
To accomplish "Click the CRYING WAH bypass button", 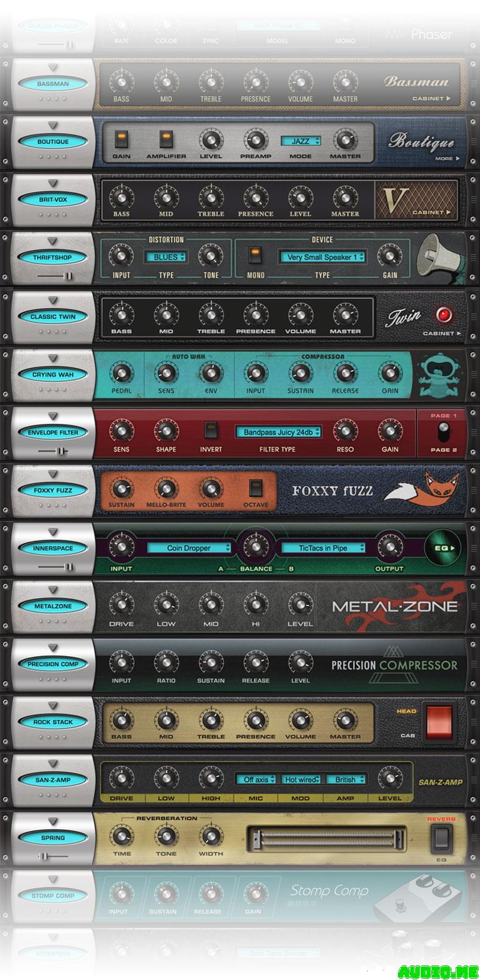I will pos(53,375).
